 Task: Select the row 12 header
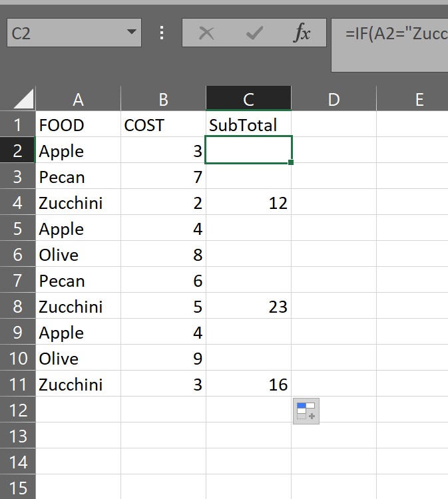(18, 411)
